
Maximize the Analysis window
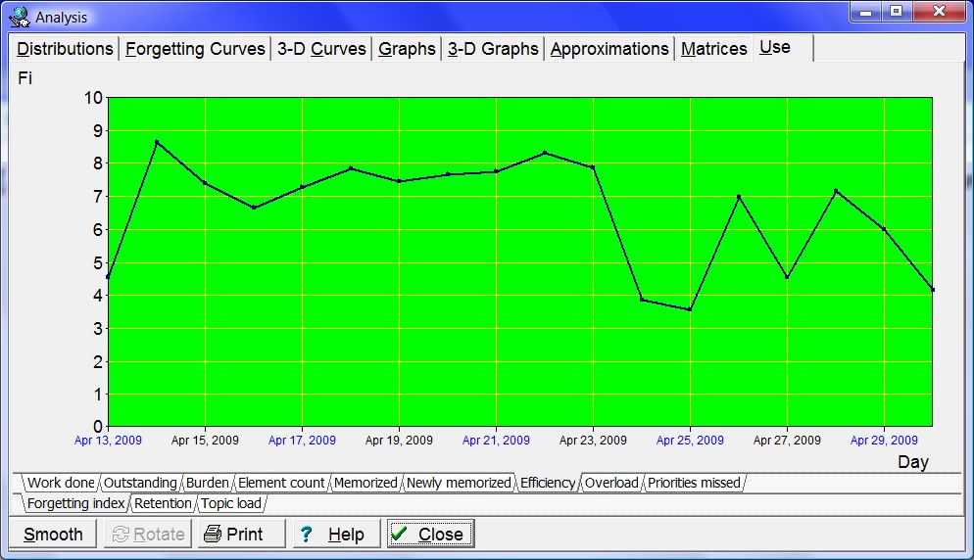click(x=895, y=12)
